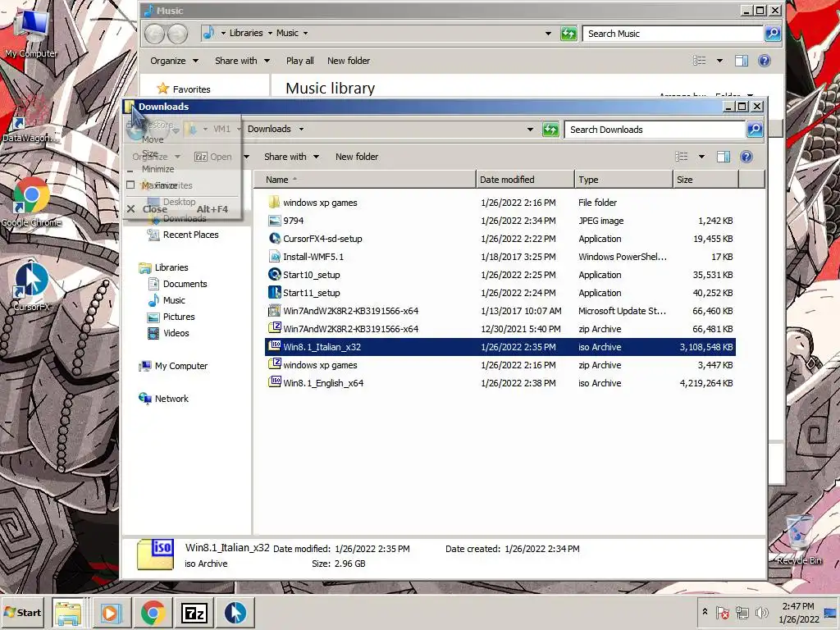This screenshot has width=840, height=630.
Task: Click Downloads search magnifier button
Action: (x=755, y=130)
